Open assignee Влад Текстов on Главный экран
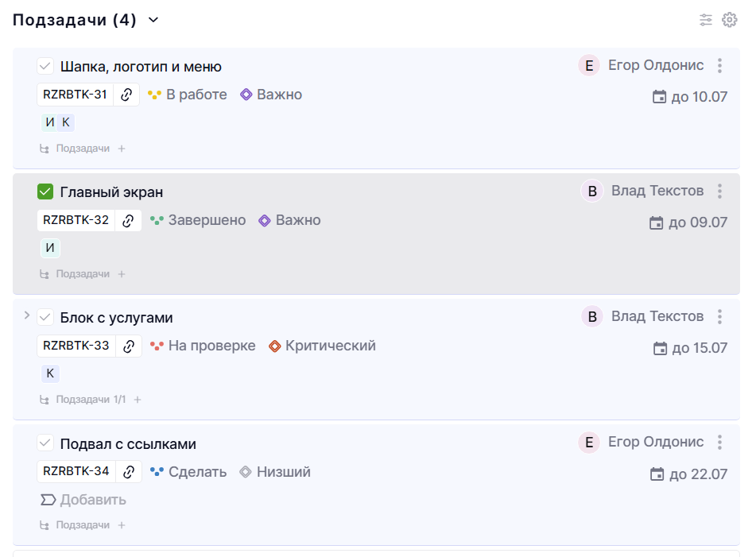 (x=642, y=191)
